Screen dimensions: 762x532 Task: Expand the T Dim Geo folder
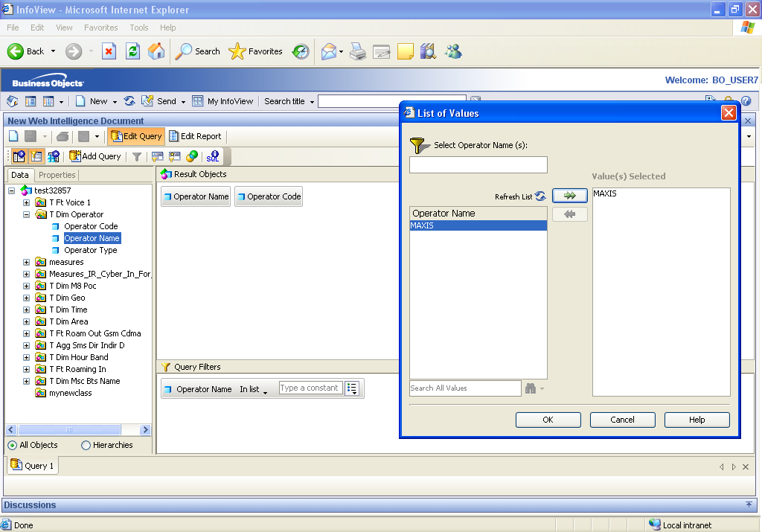coord(27,298)
